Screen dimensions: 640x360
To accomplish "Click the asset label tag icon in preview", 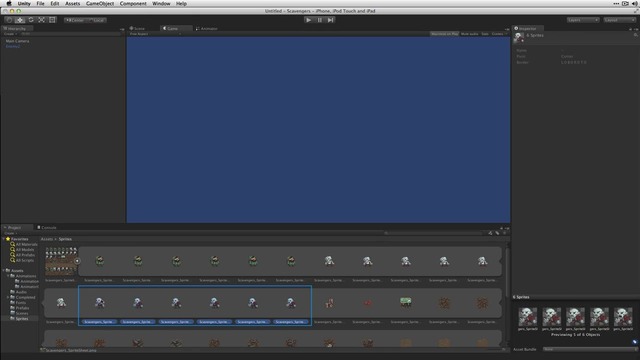I will tap(635, 342).
